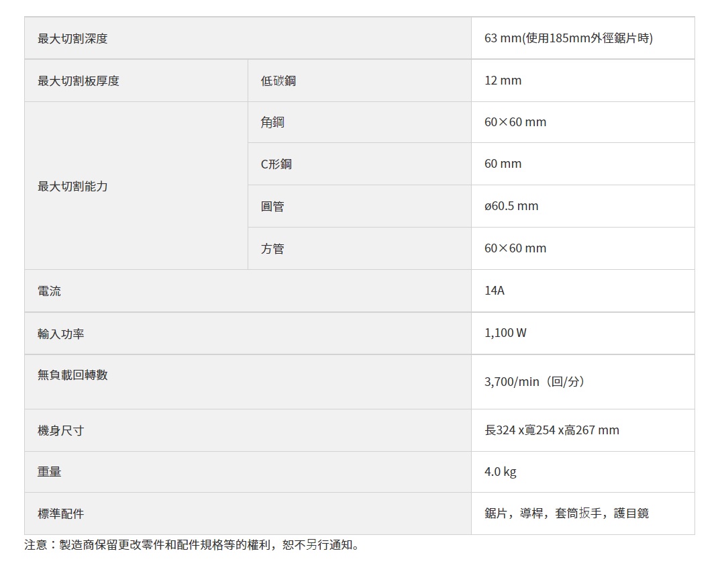Select the 輸入功率 label cell

pyautogui.click(x=61, y=334)
